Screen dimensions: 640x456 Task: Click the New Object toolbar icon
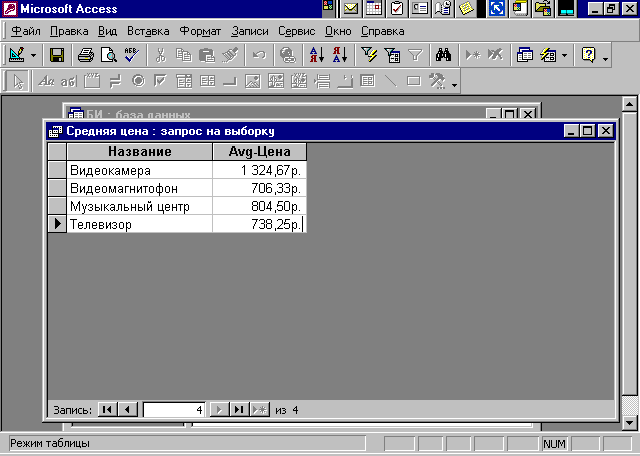pyautogui.click(x=548, y=55)
